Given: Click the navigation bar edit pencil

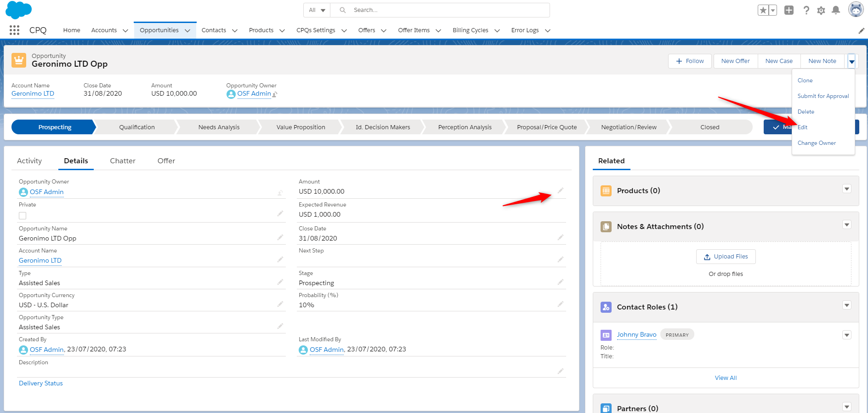Looking at the screenshot, I should 861,31.
